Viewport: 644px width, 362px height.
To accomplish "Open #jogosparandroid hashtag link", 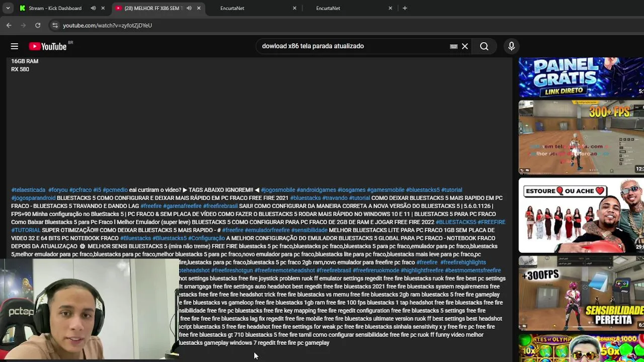I will (33, 198).
